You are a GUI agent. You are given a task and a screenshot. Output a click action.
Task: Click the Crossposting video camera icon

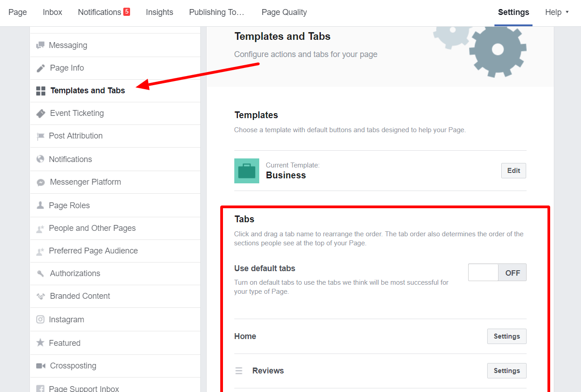(41, 366)
